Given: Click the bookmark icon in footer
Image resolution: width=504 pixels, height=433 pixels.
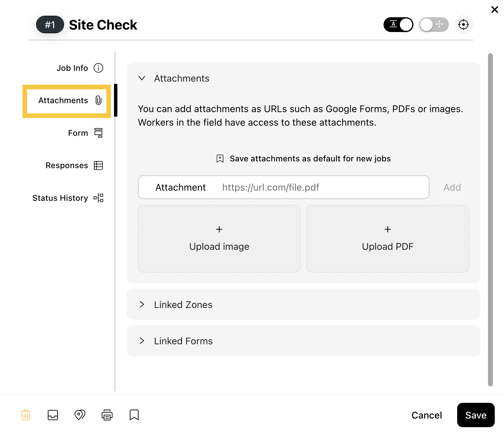Looking at the screenshot, I should point(134,415).
